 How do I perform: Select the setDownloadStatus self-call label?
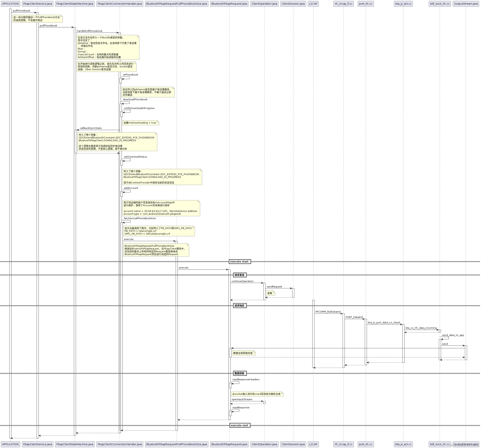tap(136, 157)
